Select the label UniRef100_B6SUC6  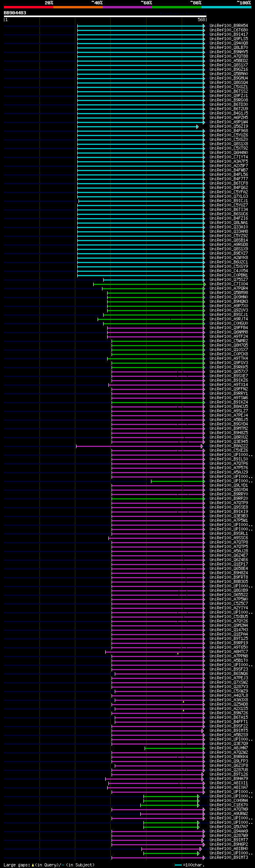(229, 214)
